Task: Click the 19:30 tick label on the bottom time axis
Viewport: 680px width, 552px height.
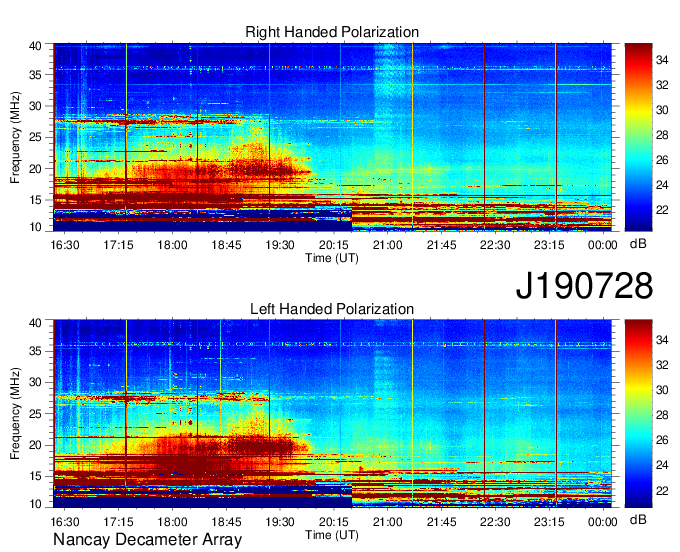Action: 280,522
